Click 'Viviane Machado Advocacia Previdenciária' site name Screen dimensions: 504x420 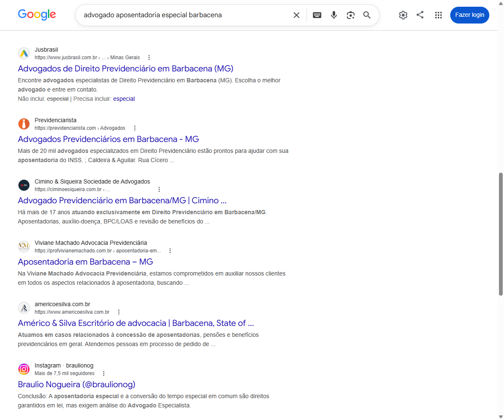[x=91, y=243]
